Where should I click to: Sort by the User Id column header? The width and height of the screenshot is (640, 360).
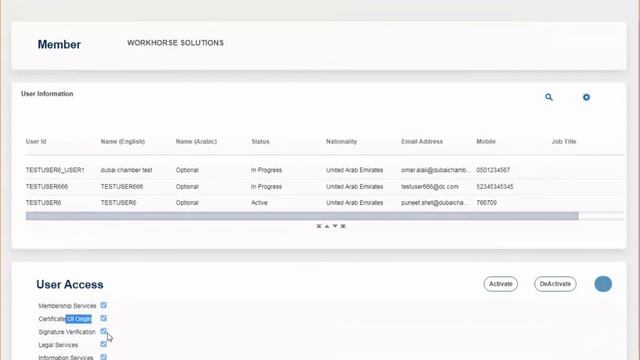coord(36,142)
